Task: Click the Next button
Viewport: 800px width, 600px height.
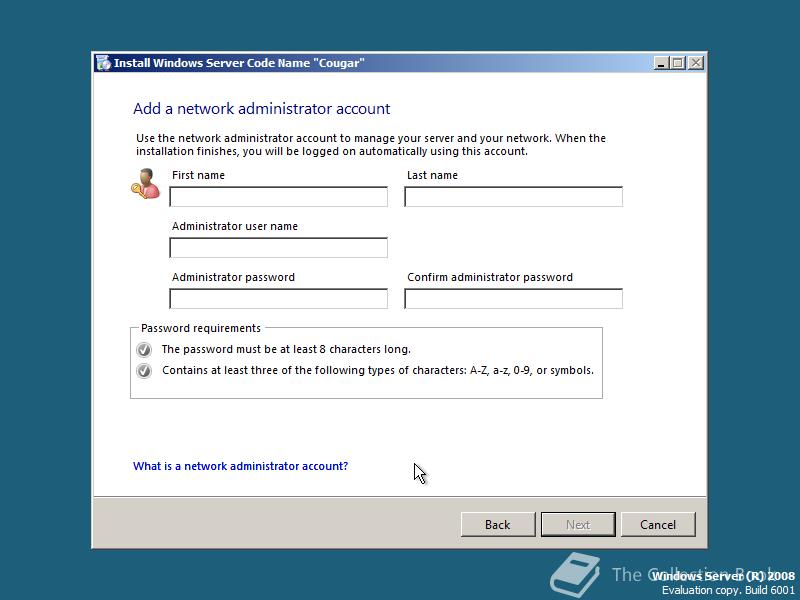Action: [x=578, y=524]
